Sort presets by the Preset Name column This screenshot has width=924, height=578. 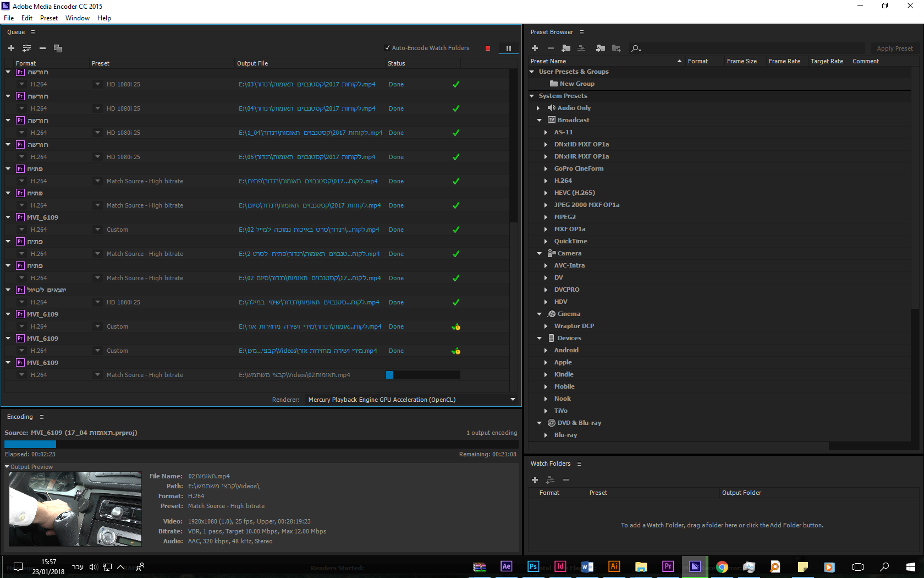(x=548, y=61)
